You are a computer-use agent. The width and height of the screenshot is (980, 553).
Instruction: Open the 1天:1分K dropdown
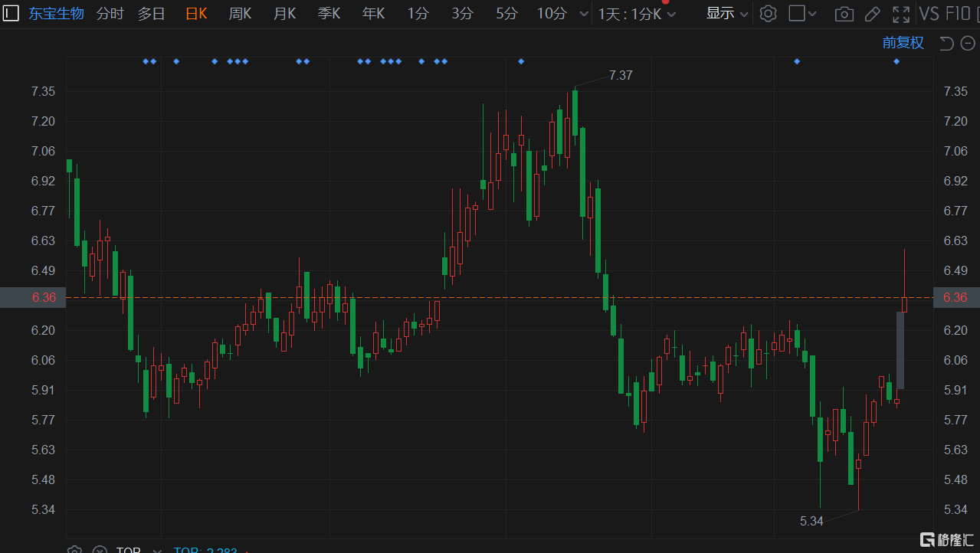point(637,14)
